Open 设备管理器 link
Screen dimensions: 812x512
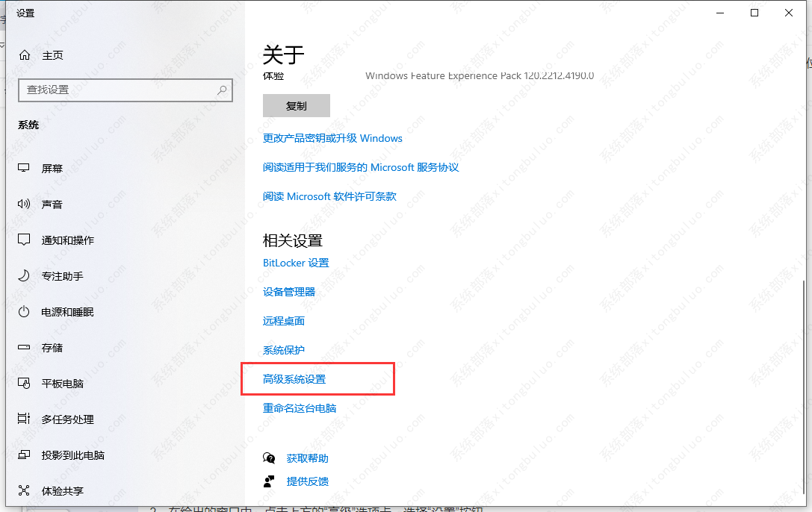click(289, 292)
